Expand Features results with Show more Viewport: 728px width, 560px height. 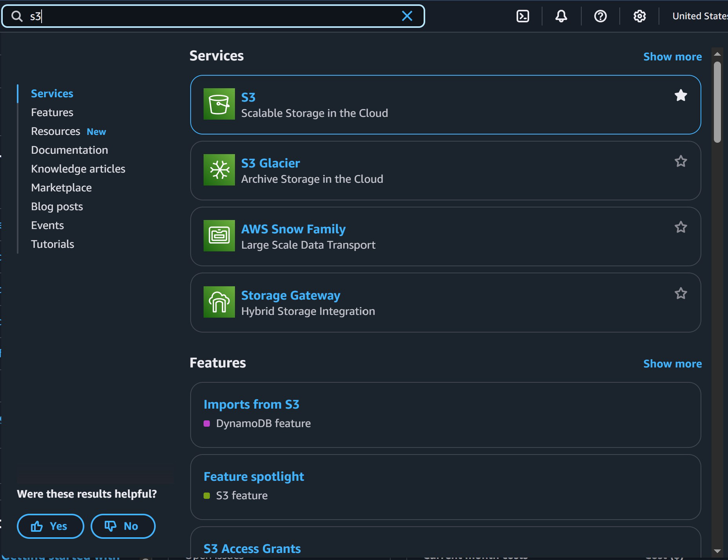672,364
